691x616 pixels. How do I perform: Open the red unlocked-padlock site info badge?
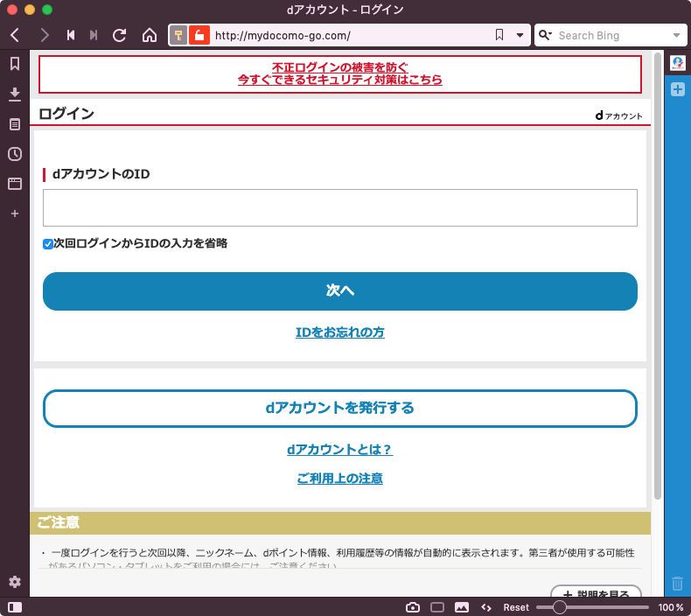199,35
